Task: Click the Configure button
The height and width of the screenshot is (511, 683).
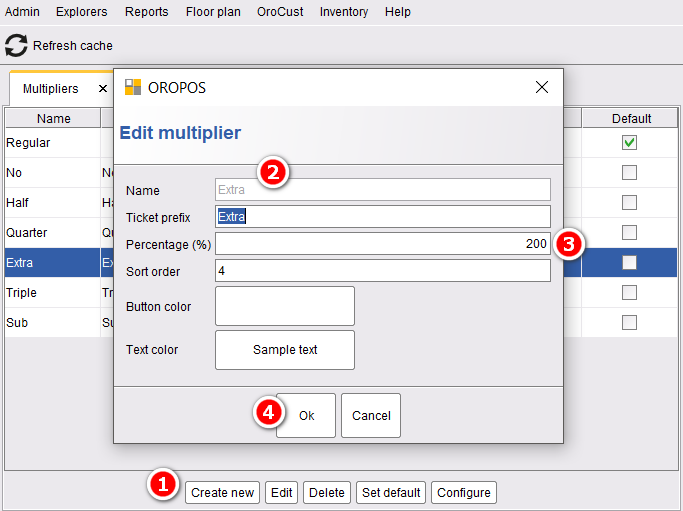Action: 463,493
